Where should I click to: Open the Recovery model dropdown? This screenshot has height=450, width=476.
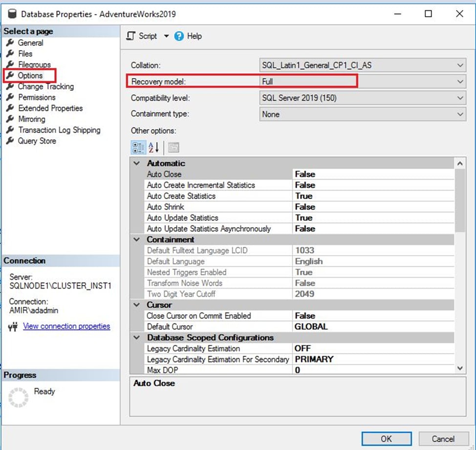[460, 82]
